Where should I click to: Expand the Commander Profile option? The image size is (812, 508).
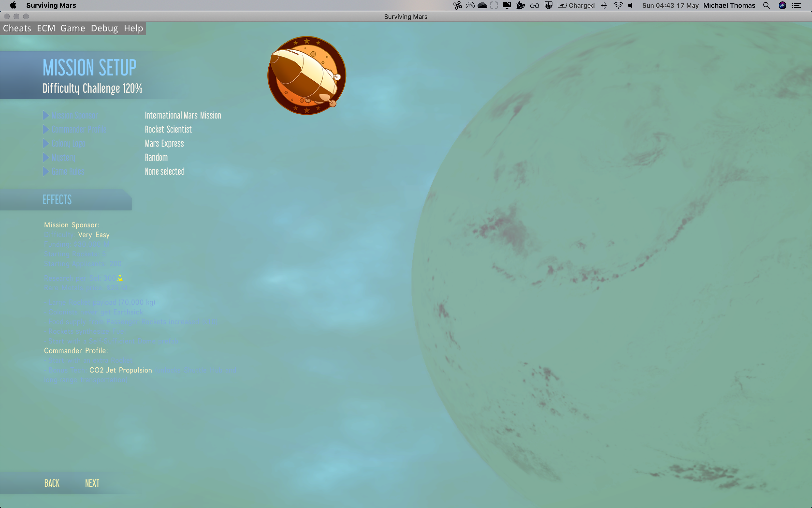[74, 129]
